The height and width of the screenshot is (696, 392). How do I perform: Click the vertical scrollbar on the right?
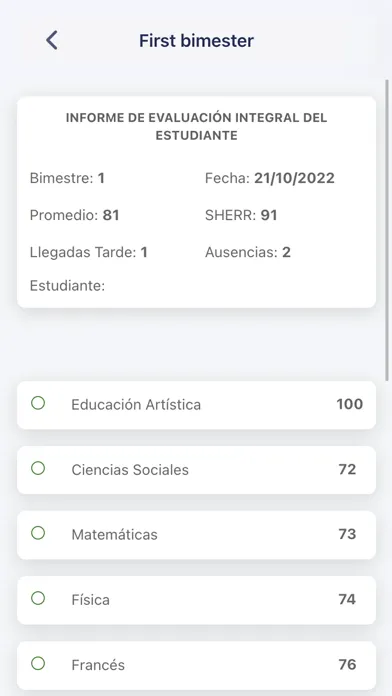pyautogui.click(x=387, y=230)
